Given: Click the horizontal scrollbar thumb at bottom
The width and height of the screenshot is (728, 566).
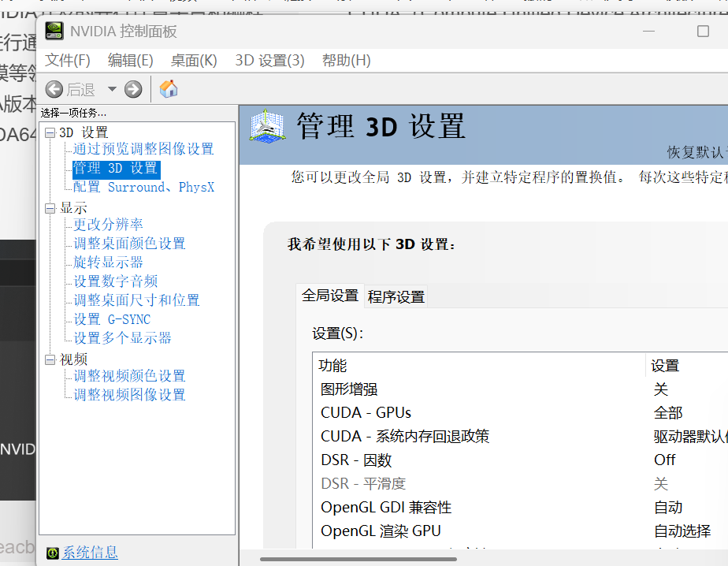Looking at the screenshot, I should coord(358,559).
